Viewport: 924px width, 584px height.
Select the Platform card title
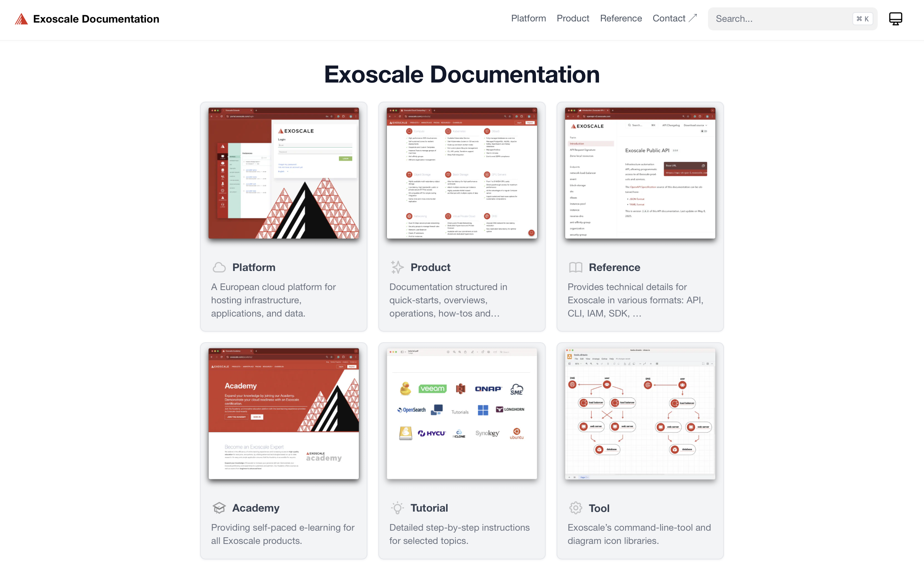[x=254, y=267]
